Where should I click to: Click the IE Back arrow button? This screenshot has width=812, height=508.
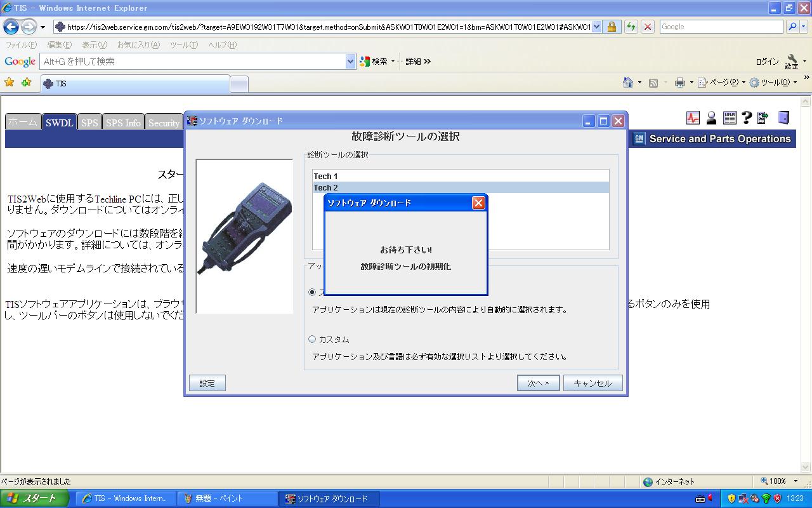(11, 27)
